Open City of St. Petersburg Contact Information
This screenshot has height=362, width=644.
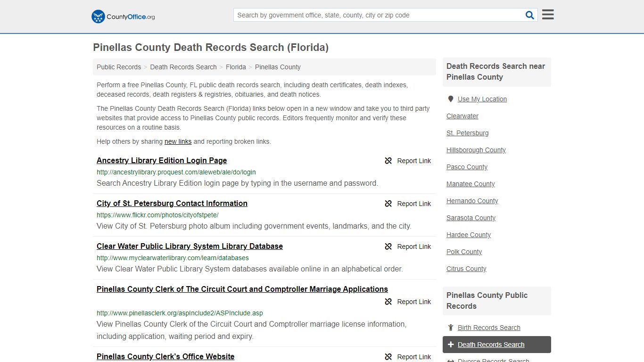point(172,203)
